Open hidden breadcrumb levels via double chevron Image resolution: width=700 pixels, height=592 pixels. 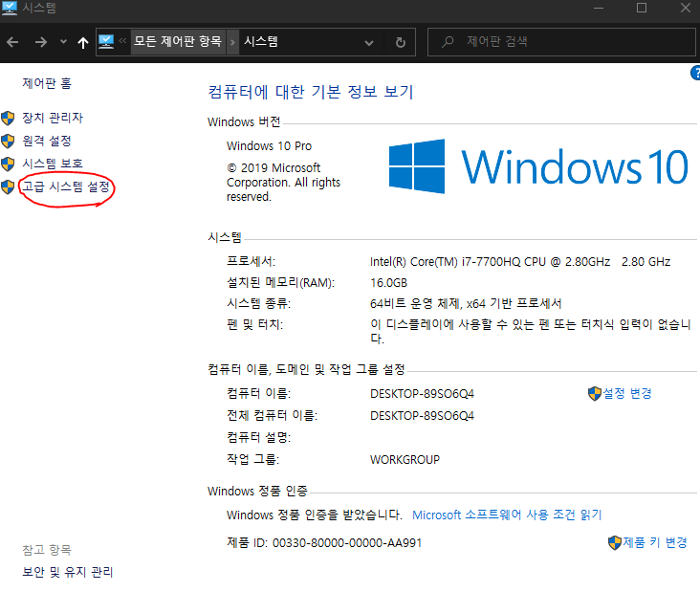tap(122, 41)
